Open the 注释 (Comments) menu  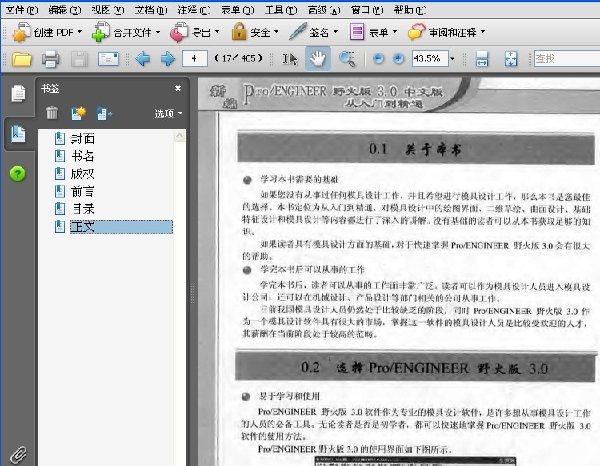coord(194,10)
